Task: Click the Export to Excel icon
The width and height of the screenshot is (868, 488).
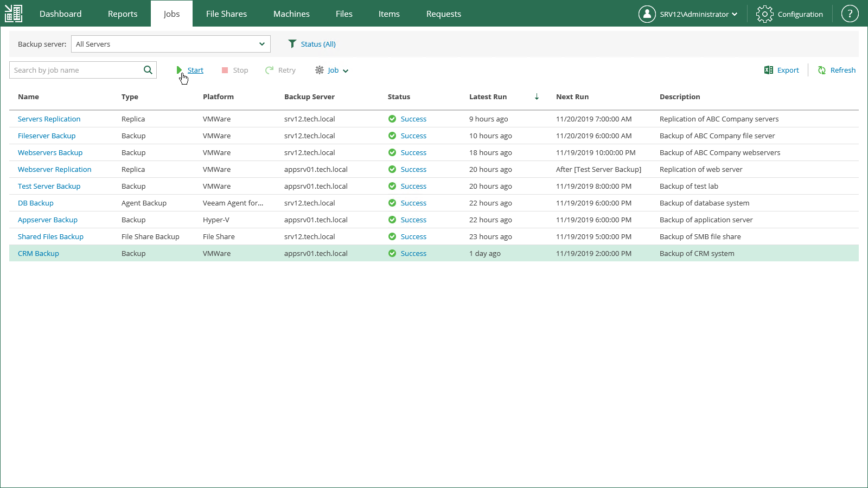Action: [769, 70]
